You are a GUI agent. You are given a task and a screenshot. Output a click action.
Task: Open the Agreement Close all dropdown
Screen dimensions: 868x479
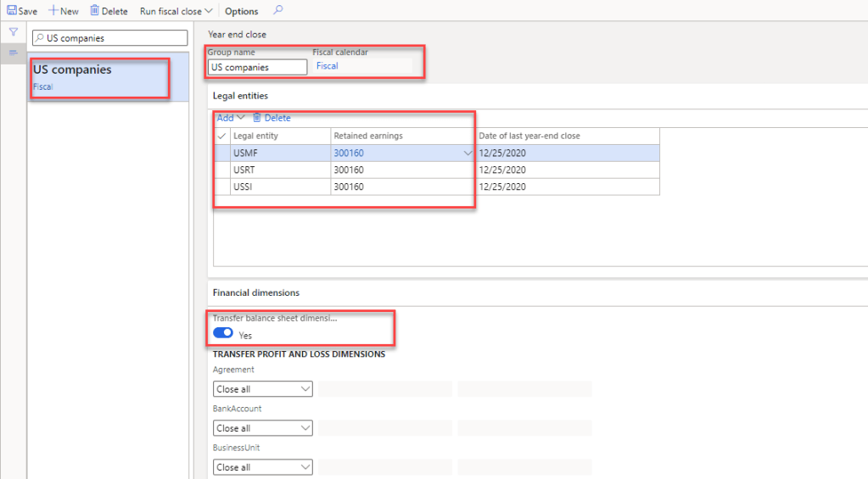262,389
